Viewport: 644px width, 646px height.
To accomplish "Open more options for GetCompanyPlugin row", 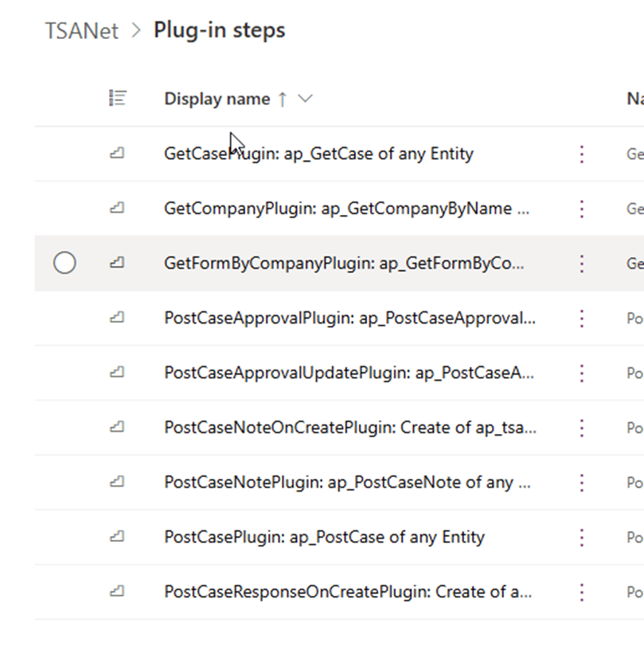I will 582,209.
